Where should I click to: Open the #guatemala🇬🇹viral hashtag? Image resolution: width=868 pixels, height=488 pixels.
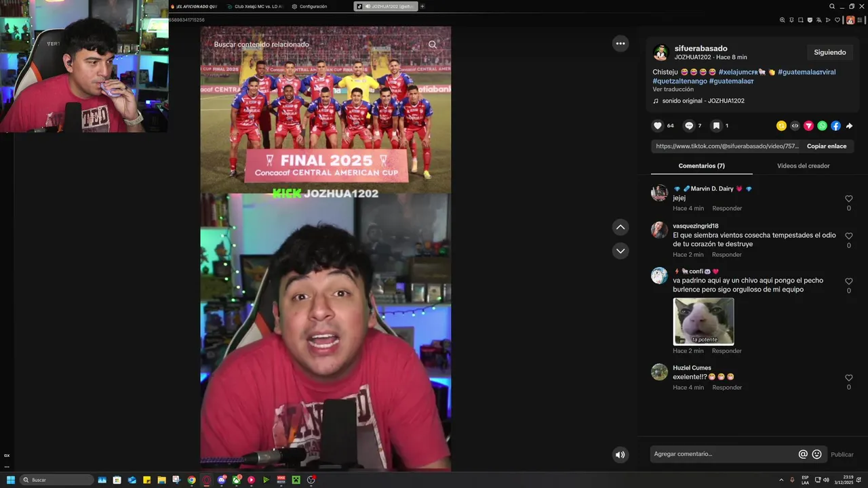(x=806, y=72)
